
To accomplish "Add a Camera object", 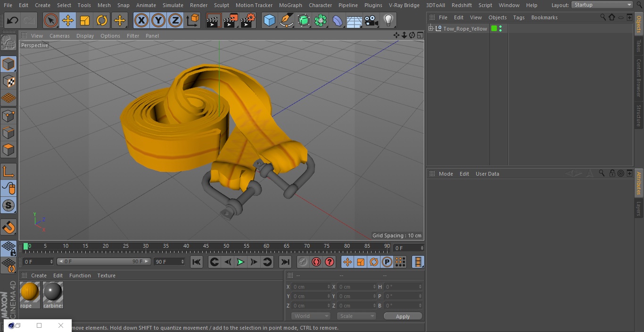I will click(x=372, y=20).
